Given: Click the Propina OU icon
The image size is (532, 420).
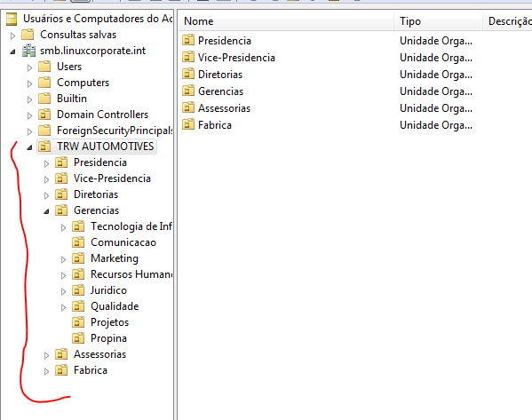Looking at the screenshot, I should [x=78, y=338].
